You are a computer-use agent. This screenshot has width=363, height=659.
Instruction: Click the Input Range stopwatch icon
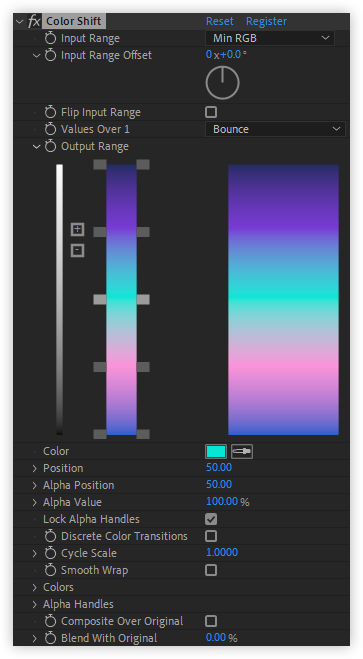[50, 38]
